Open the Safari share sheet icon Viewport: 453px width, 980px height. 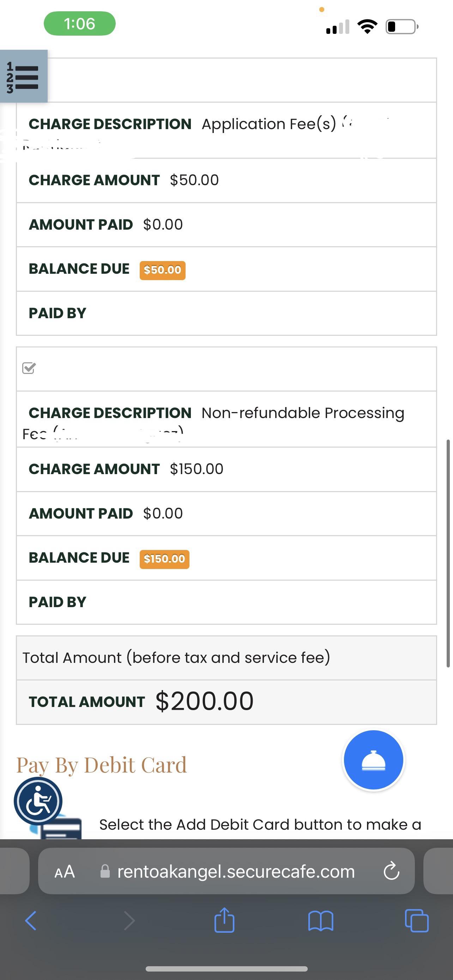(224, 920)
